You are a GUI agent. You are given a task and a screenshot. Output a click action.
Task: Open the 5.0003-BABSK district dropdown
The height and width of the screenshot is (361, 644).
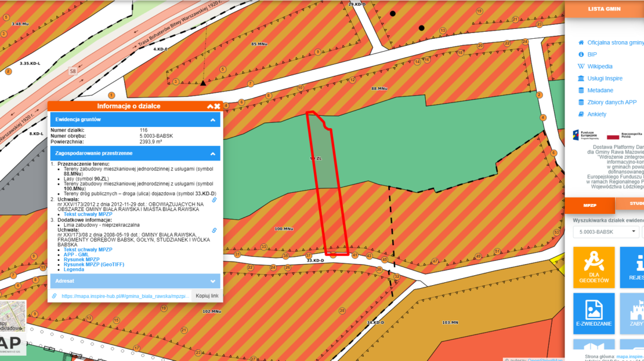point(605,232)
